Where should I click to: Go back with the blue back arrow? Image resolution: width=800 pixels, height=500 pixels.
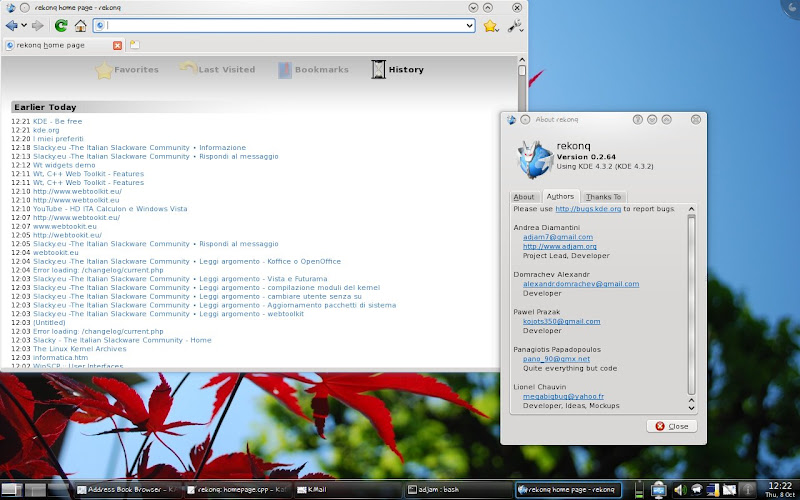(11, 26)
